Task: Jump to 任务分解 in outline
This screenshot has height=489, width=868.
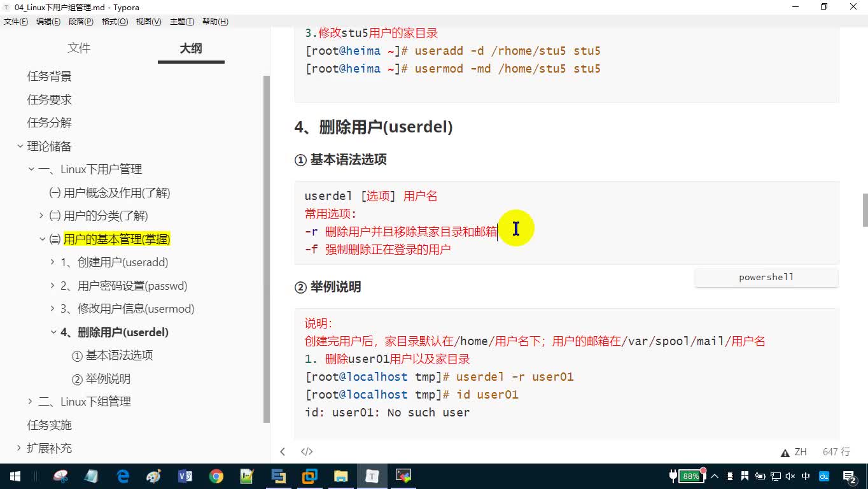Action: click(49, 123)
